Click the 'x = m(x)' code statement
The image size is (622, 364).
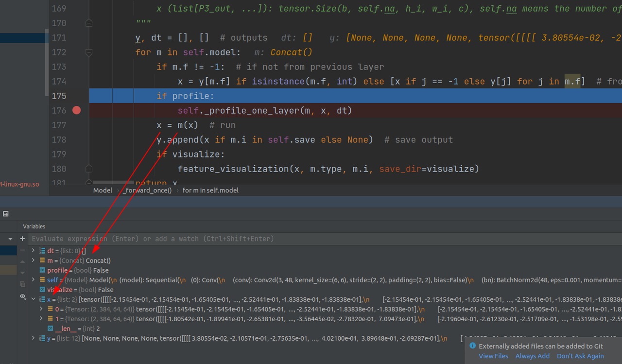click(177, 125)
